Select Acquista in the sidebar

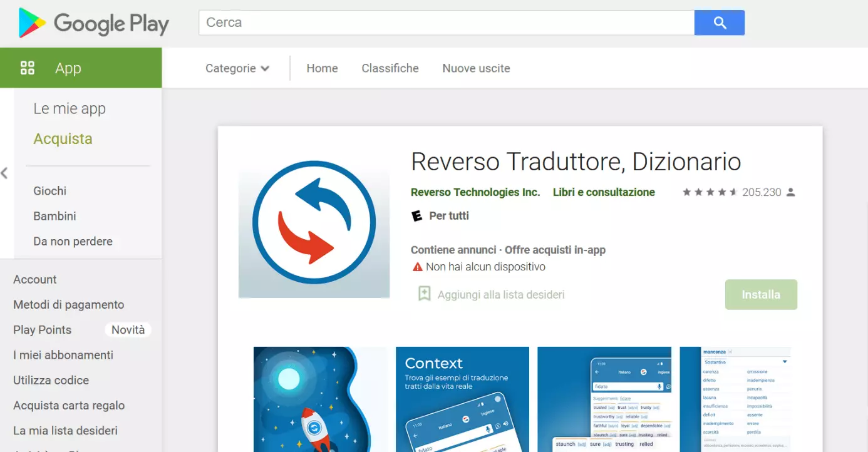(x=63, y=139)
